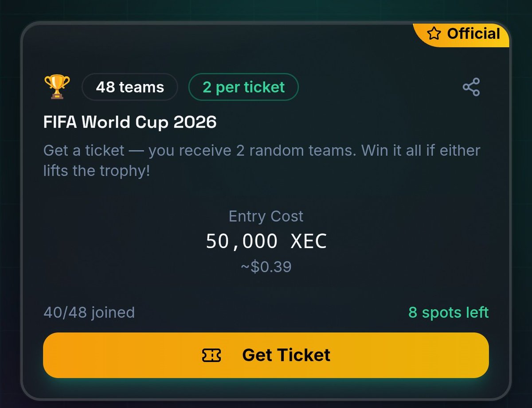Click the ticket icon inside Get Ticket

tap(211, 355)
